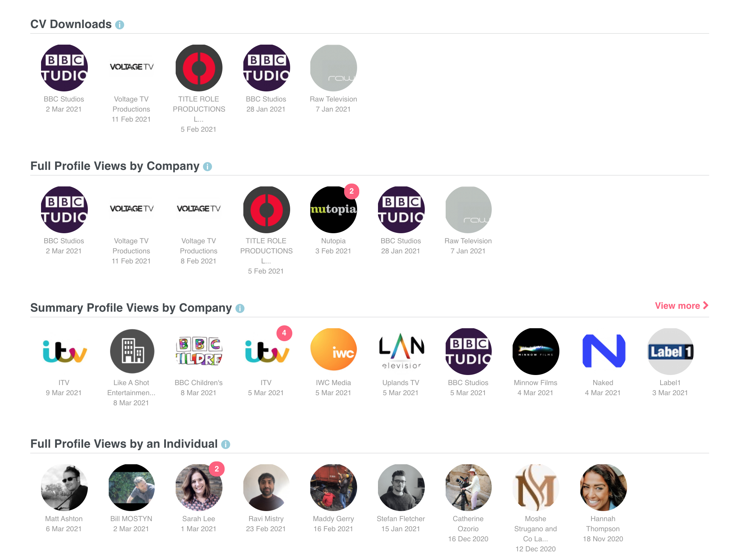The width and height of the screenshot is (743, 560).
Task: Click info icon beside Full Profile Views by an Individual
Action: point(225,444)
